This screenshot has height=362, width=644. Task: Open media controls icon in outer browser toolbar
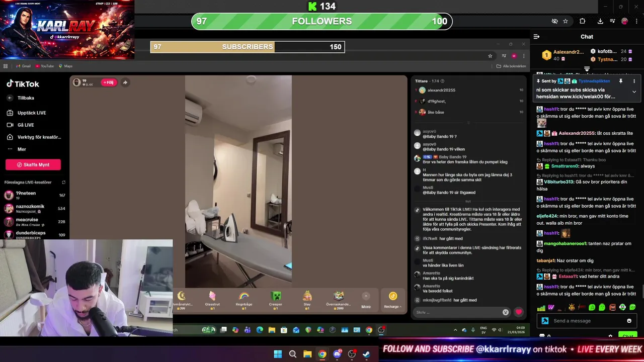coord(612,21)
